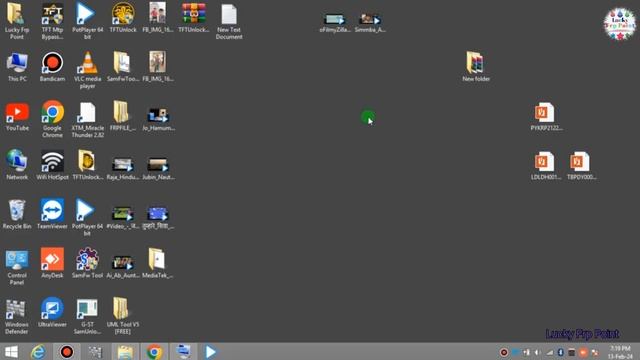Open the Recycle Bin
This screenshot has height=360, width=640.
tap(17, 214)
